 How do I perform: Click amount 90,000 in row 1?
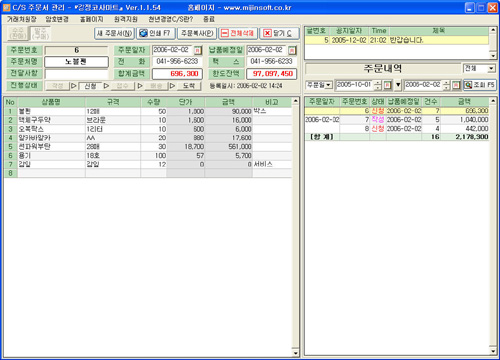[x=228, y=111]
